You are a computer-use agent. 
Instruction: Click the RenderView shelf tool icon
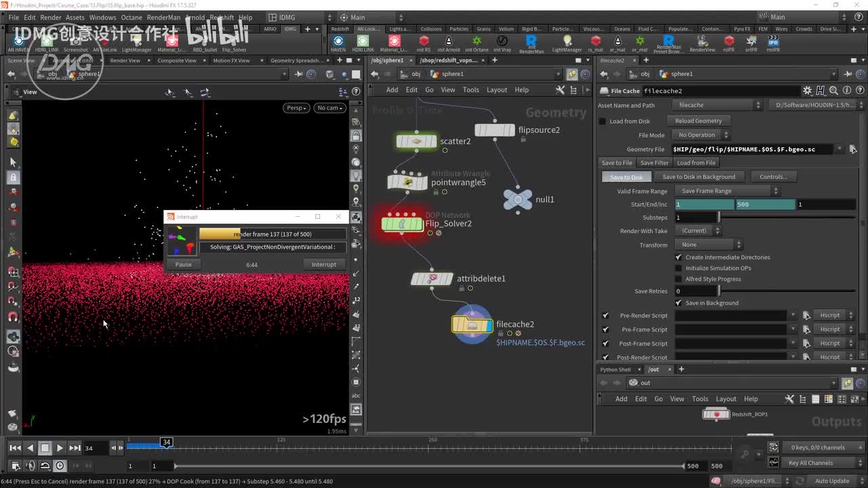pos(702,41)
